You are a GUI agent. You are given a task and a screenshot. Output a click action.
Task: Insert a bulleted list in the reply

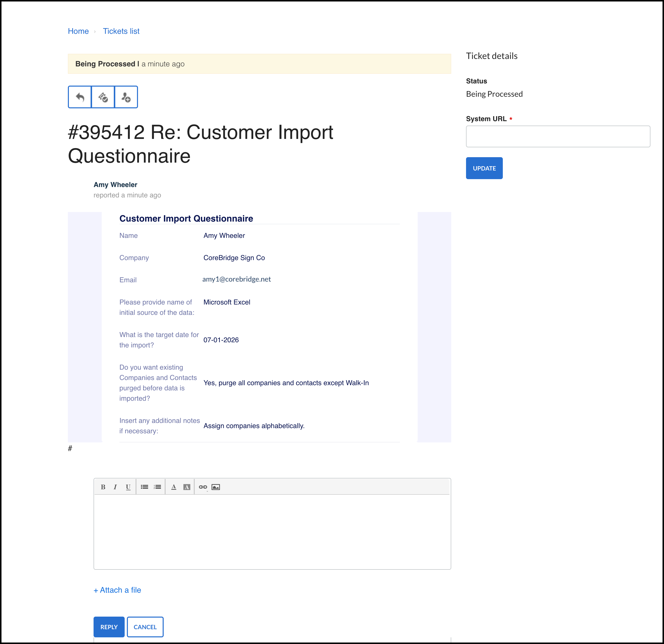144,487
